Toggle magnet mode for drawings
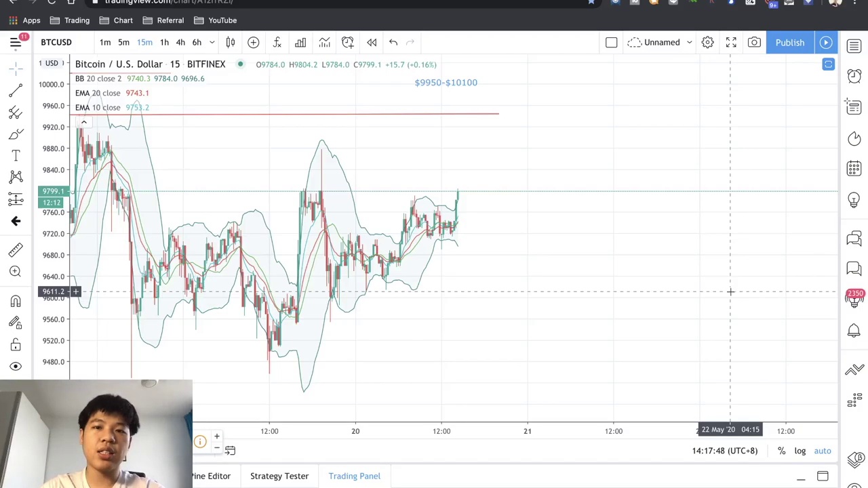Screen dimensions: 868x488 (16, 301)
